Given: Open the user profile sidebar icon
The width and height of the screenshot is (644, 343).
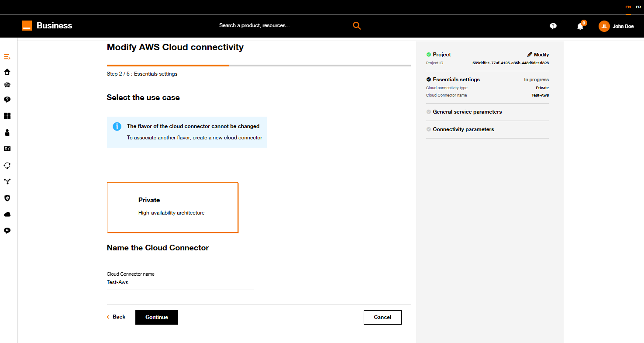Looking at the screenshot, I should (x=7, y=132).
